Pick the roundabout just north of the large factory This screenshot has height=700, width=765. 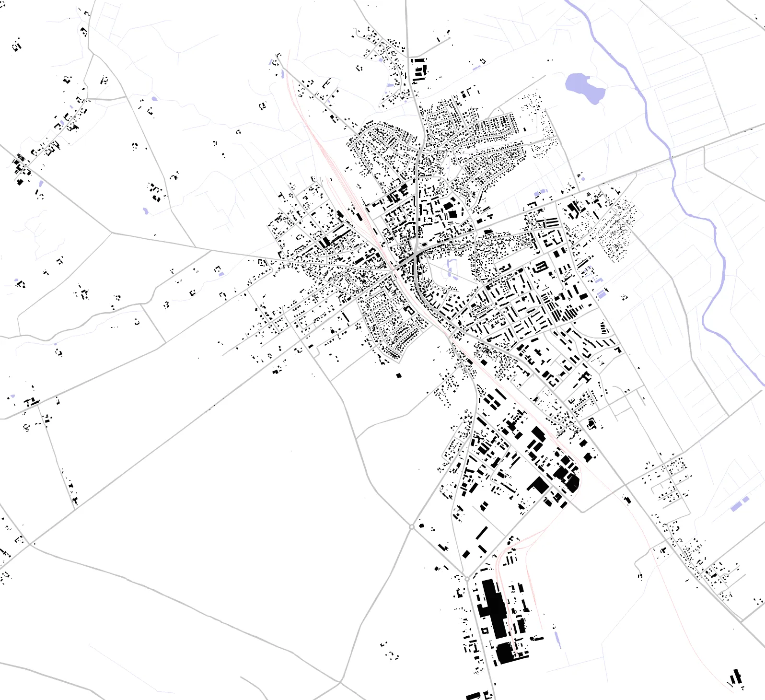pos(467,579)
